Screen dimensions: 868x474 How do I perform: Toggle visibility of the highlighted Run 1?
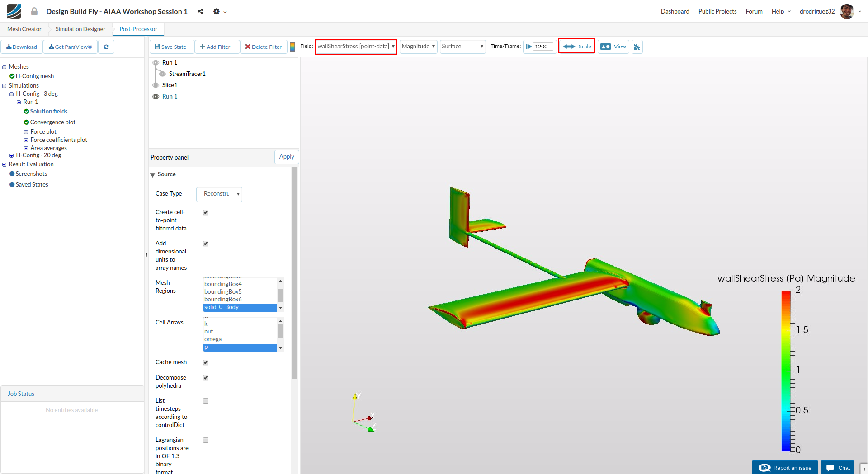click(156, 97)
